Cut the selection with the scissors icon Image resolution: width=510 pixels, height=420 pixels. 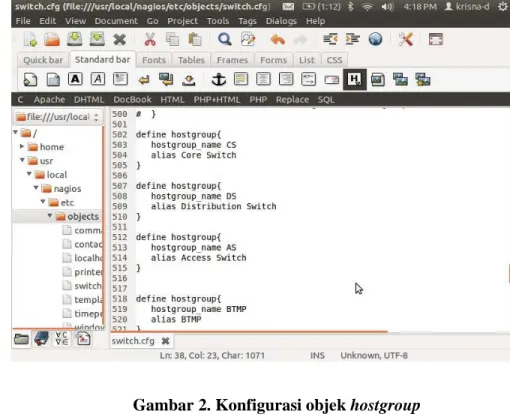coord(150,39)
